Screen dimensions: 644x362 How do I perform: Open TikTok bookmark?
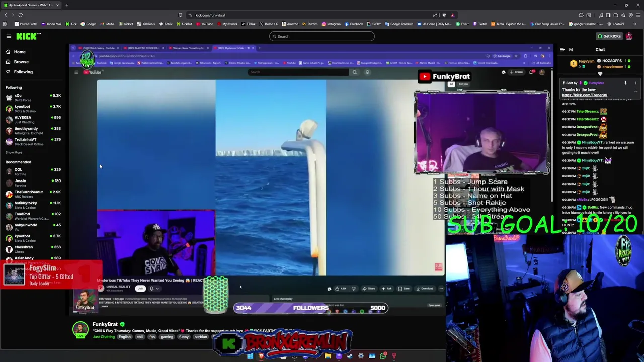[248, 24]
